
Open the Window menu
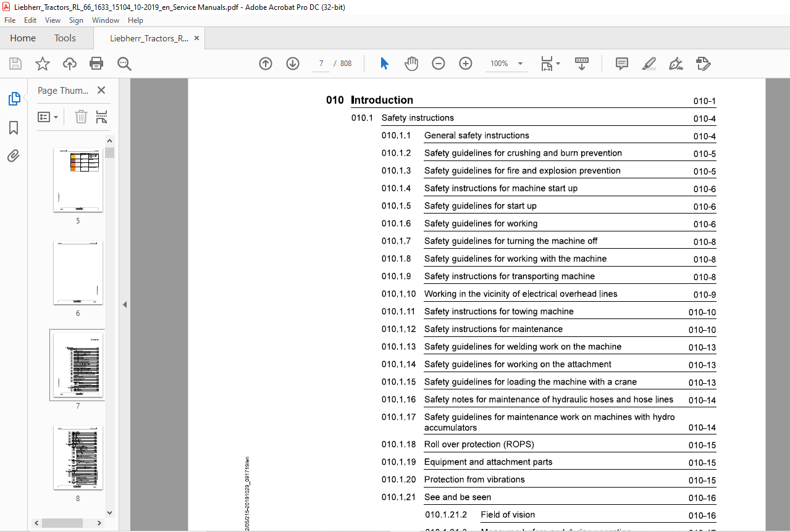(x=106, y=20)
